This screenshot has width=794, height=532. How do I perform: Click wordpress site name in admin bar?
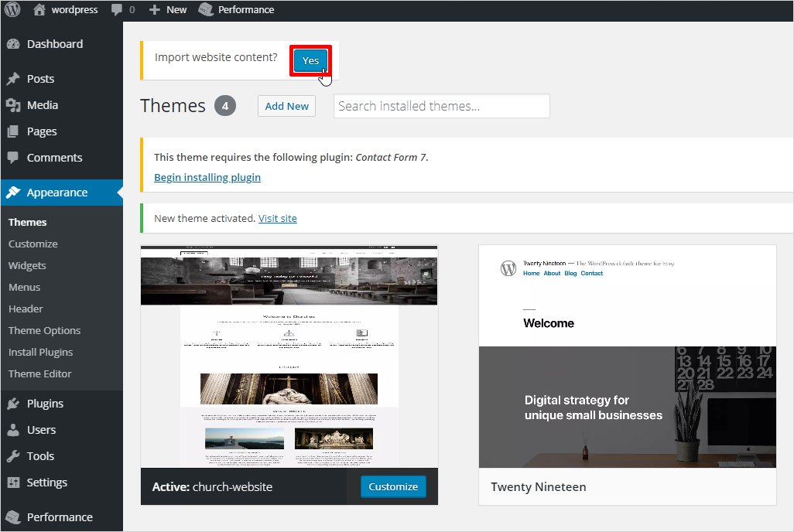(x=74, y=9)
